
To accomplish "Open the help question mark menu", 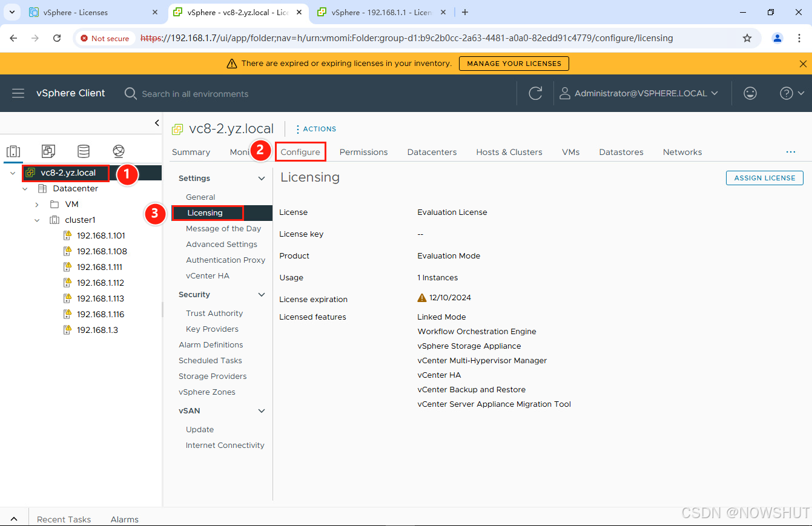I will coord(792,93).
